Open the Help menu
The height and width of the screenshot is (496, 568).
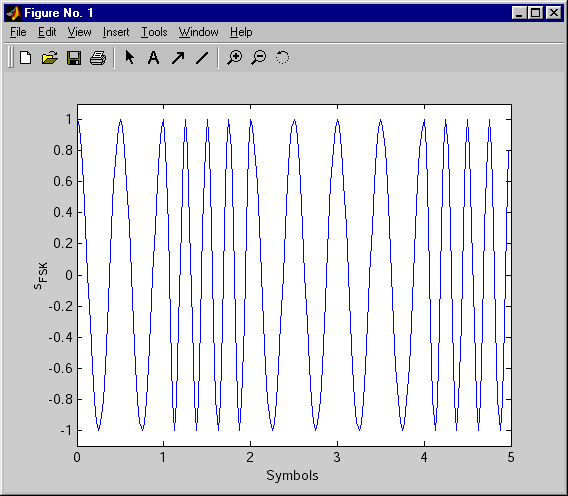pos(241,32)
